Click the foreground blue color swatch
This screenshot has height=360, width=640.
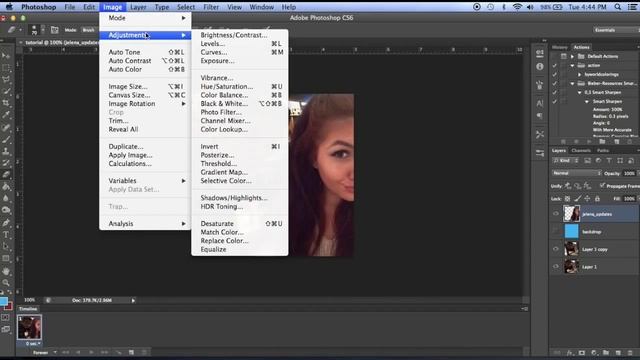pos(4,301)
